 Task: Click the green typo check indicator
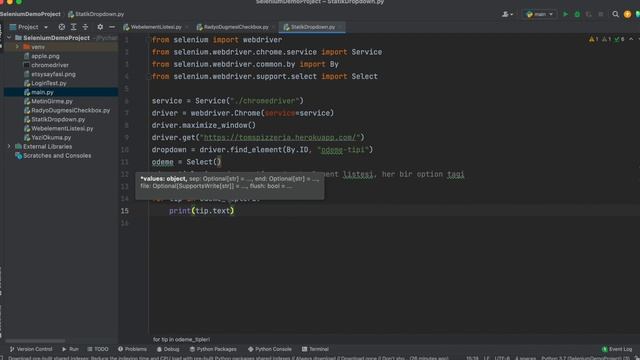619,39
